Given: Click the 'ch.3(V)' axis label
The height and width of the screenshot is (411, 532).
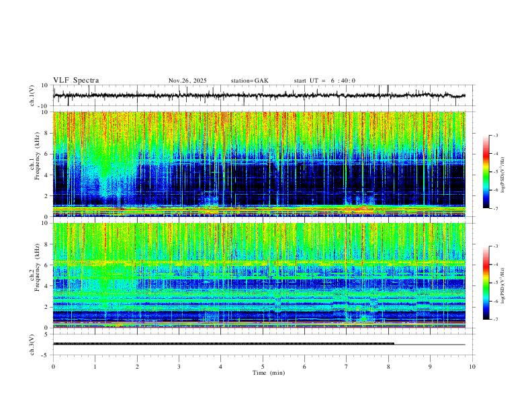Looking at the screenshot, I should 32,345.
